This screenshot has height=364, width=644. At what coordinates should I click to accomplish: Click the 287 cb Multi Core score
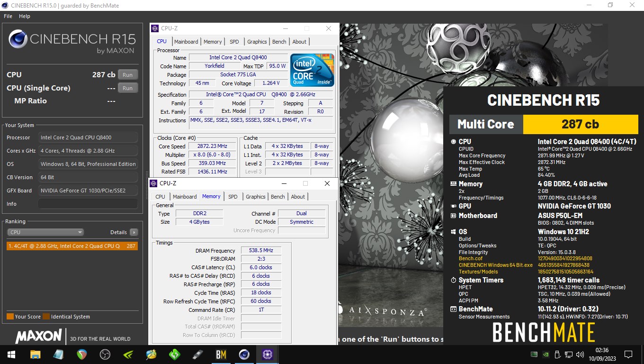coord(580,124)
